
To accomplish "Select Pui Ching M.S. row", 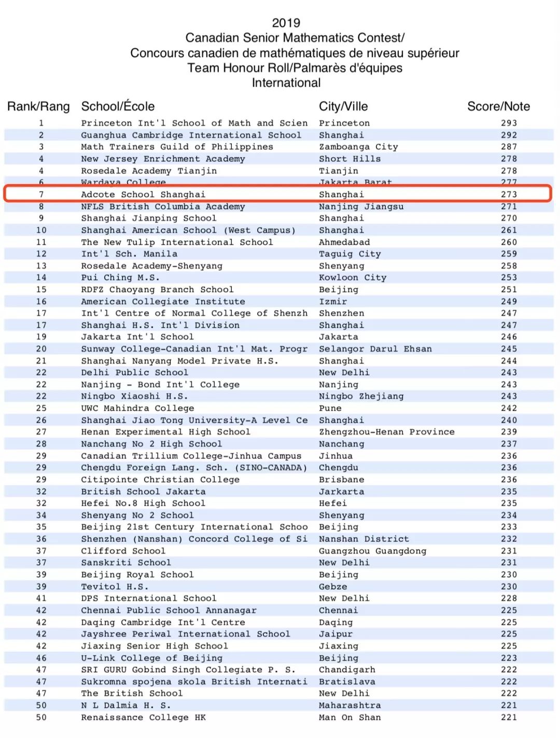I will 279,277.
